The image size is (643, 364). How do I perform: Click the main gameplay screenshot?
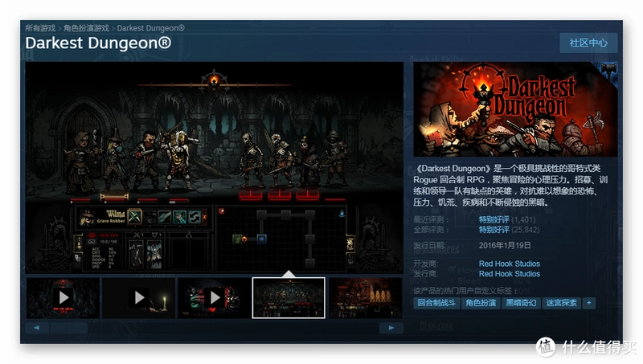click(215, 168)
